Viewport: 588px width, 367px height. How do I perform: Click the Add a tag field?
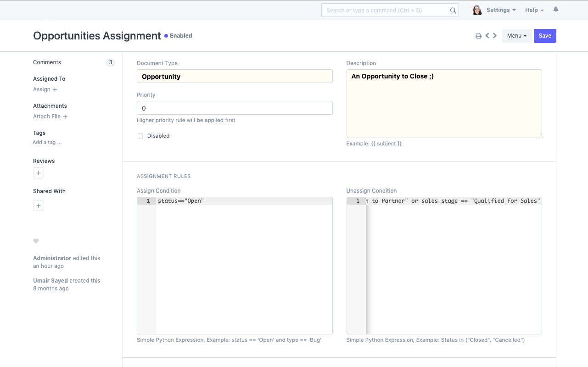(47, 142)
